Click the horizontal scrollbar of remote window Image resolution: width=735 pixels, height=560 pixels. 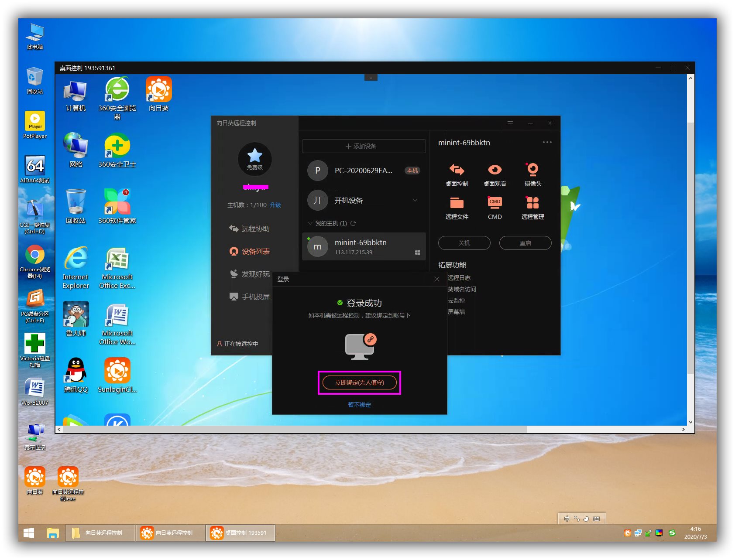[292, 430]
